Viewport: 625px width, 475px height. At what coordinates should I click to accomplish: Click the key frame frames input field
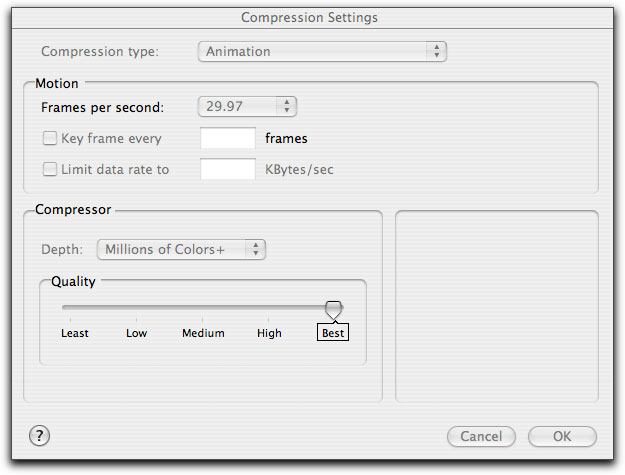coord(228,138)
